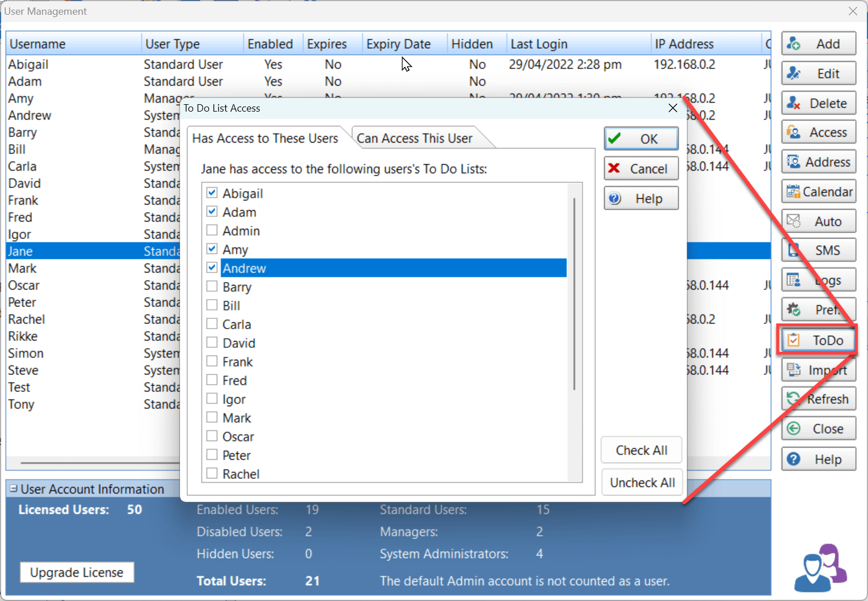This screenshot has width=868, height=601.
Task: Click the Check All button
Action: tap(642, 450)
